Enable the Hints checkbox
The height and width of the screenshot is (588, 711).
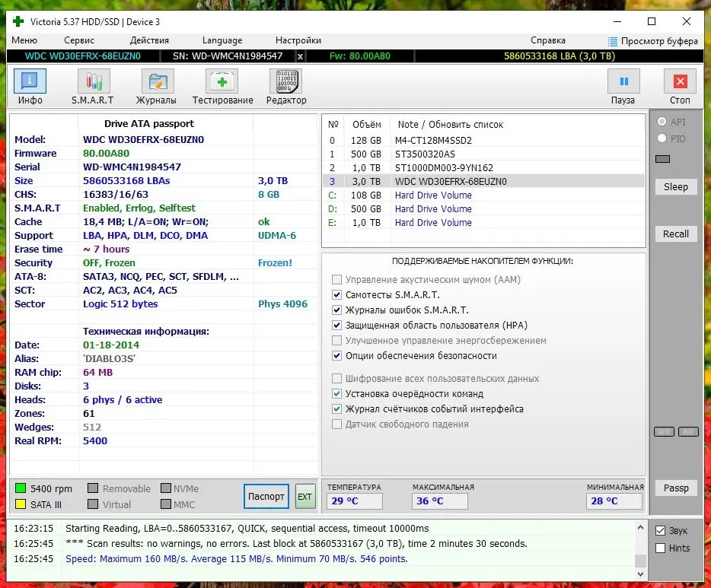point(661,548)
